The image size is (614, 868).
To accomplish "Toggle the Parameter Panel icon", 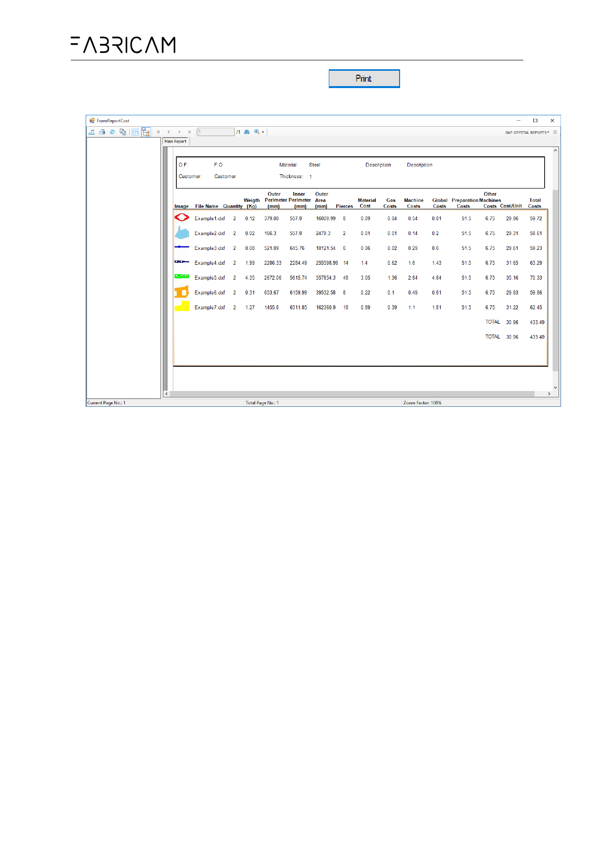I will [x=135, y=132].
